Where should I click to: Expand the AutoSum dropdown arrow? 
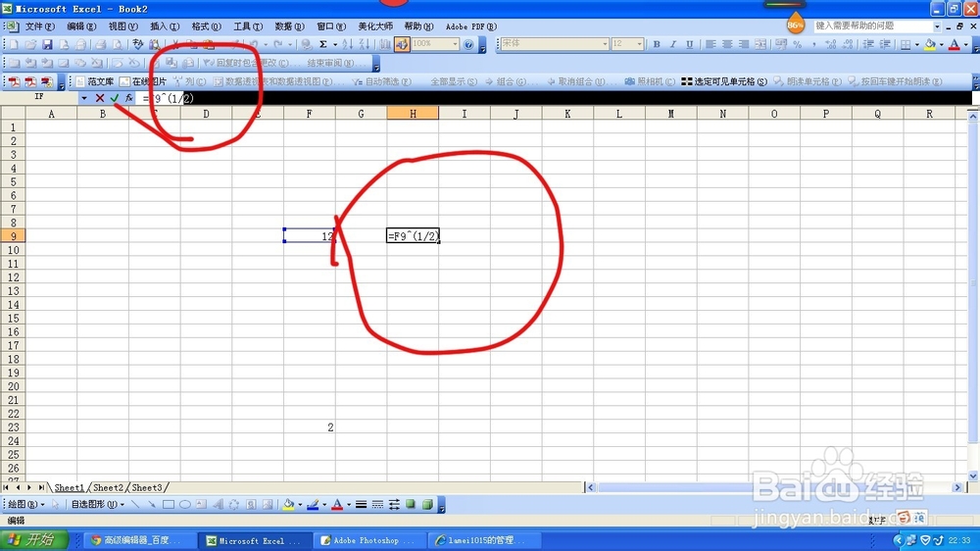coord(335,44)
